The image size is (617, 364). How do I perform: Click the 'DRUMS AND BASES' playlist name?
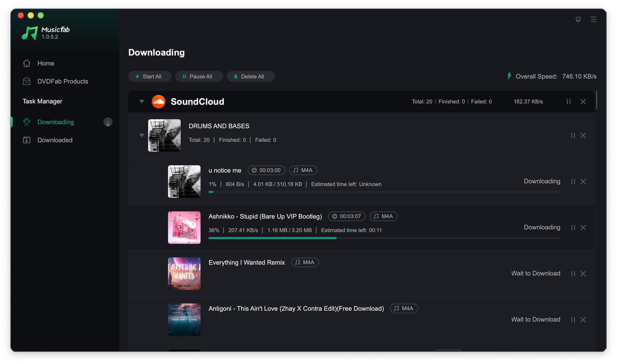219,126
